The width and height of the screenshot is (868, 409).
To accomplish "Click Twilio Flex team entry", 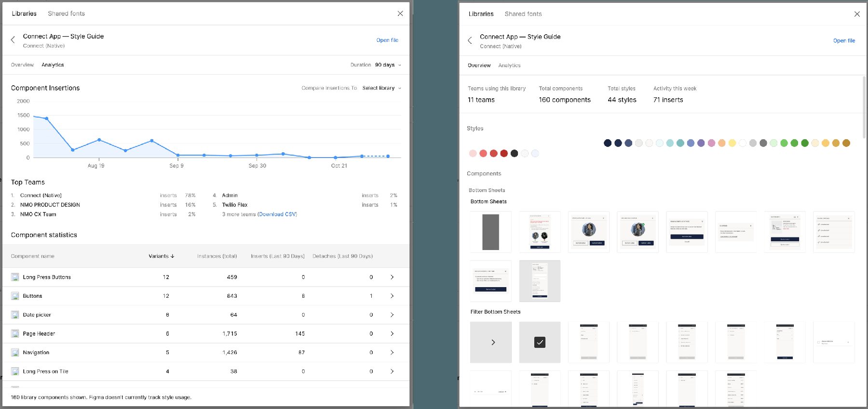I will [235, 205].
